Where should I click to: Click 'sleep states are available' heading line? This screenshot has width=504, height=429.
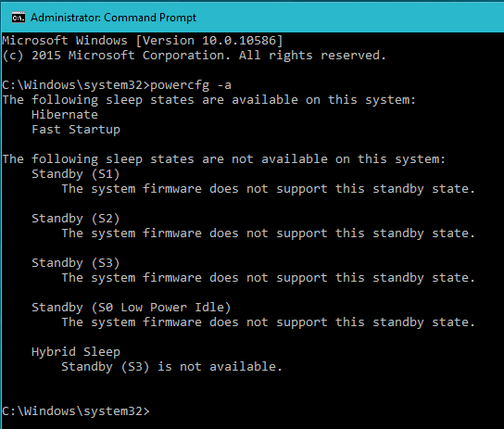click(209, 100)
